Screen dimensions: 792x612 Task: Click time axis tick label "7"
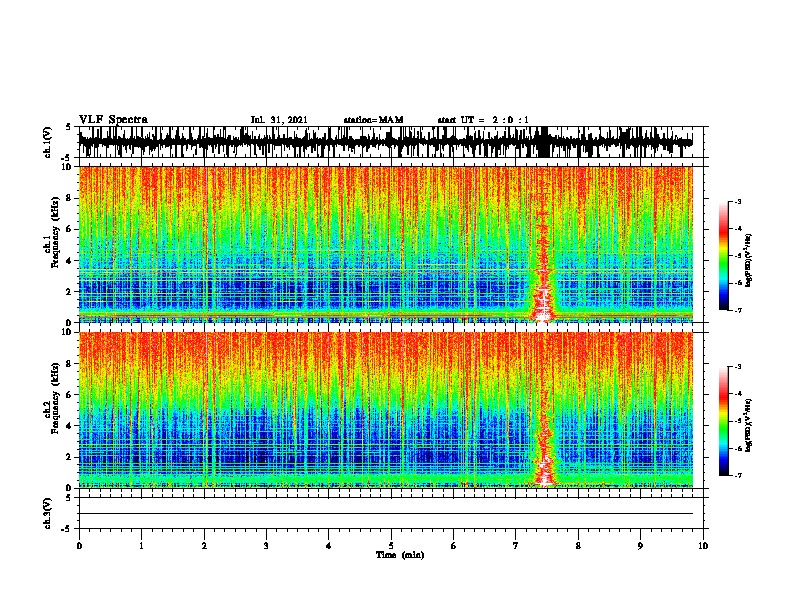tap(516, 546)
